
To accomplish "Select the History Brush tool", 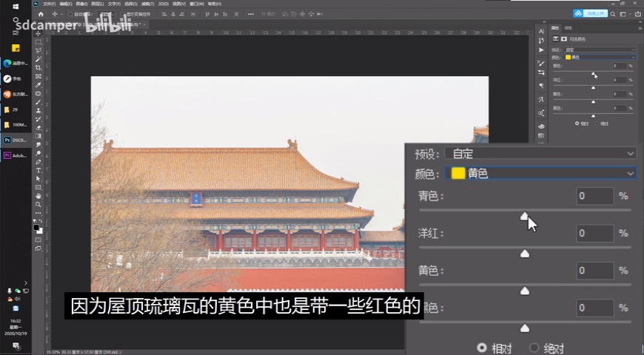I will (x=38, y=119).
